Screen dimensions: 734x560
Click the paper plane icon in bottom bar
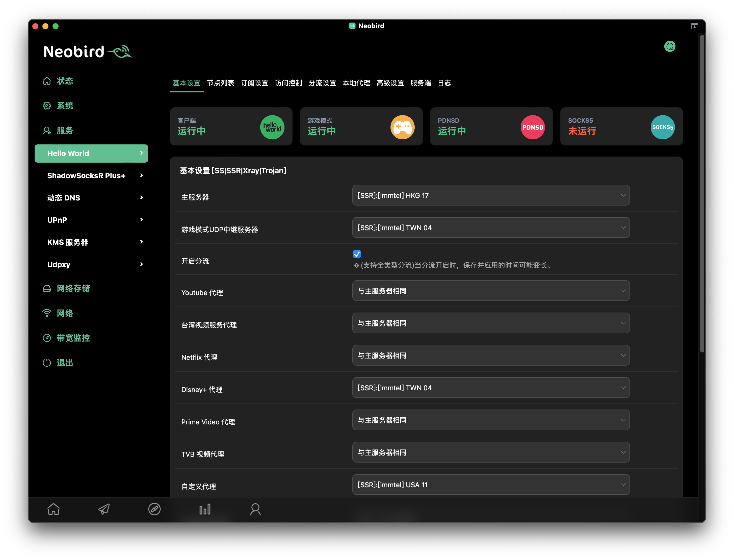click(104, 509)
